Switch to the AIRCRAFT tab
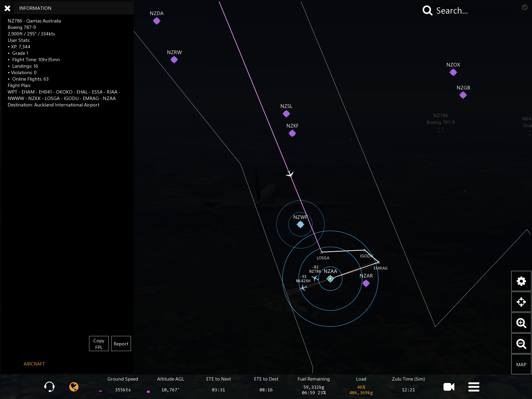 click(34, 364)
